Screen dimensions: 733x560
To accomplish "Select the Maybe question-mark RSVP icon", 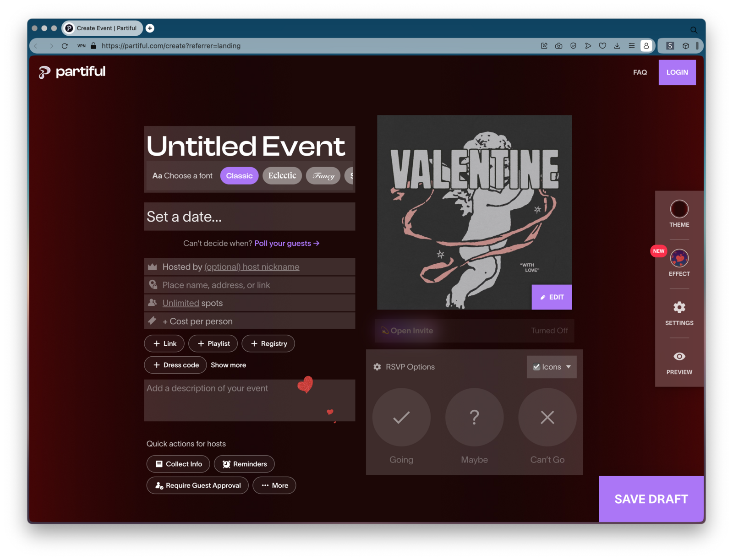I will [x=474, y=417].
